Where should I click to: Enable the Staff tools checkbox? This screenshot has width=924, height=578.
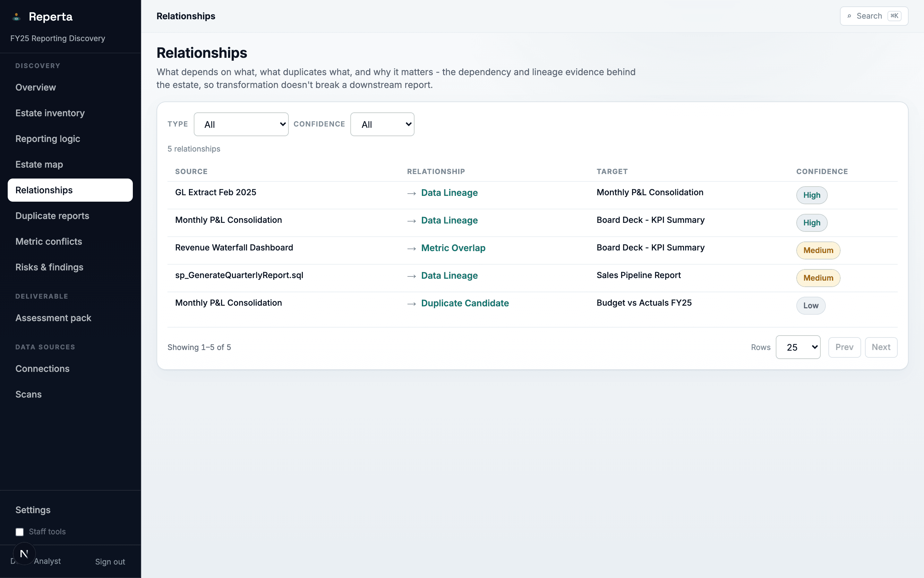[20, 532]
